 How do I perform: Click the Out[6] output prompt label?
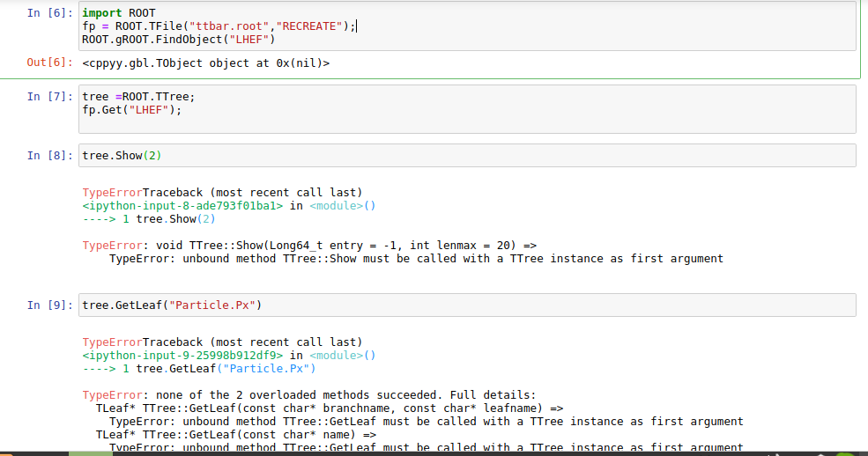(x=48, y=63)
